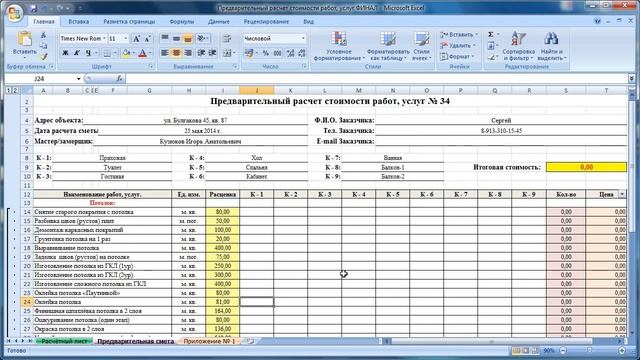Image resolution: width=640 pixels, height=360 pixels.
Task: Click the Cut scissors icon
Action: (44, 36)
